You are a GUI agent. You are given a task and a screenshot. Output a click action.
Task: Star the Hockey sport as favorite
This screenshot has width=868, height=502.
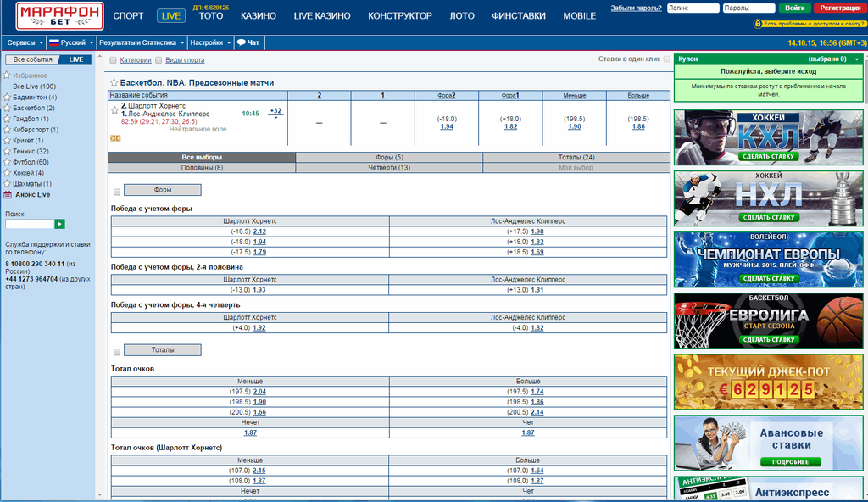[7, 173]
